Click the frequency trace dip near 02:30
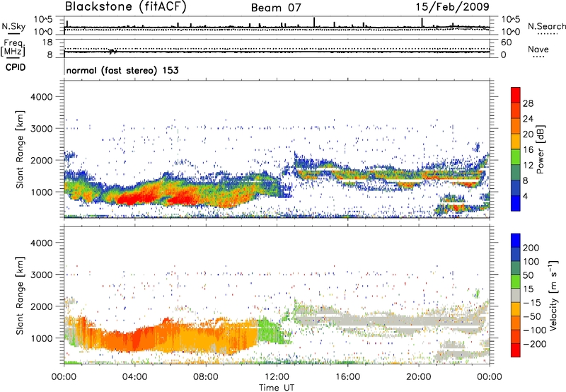 (112, 52)
